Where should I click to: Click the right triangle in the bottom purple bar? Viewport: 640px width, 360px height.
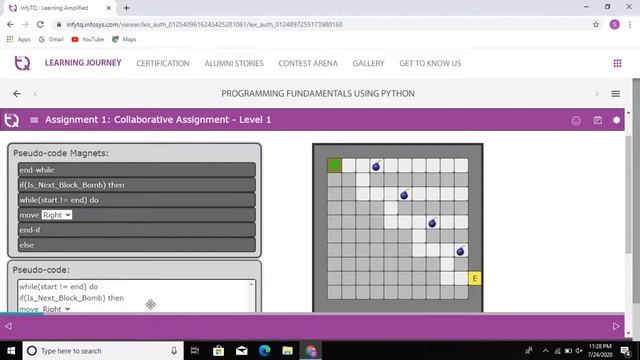point(616,326)
